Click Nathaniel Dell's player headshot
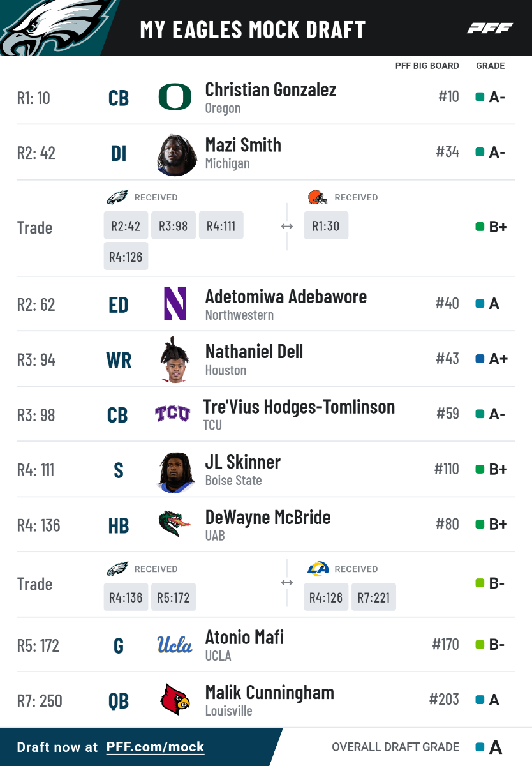The image size is (532, 766). tap(175, 359)
